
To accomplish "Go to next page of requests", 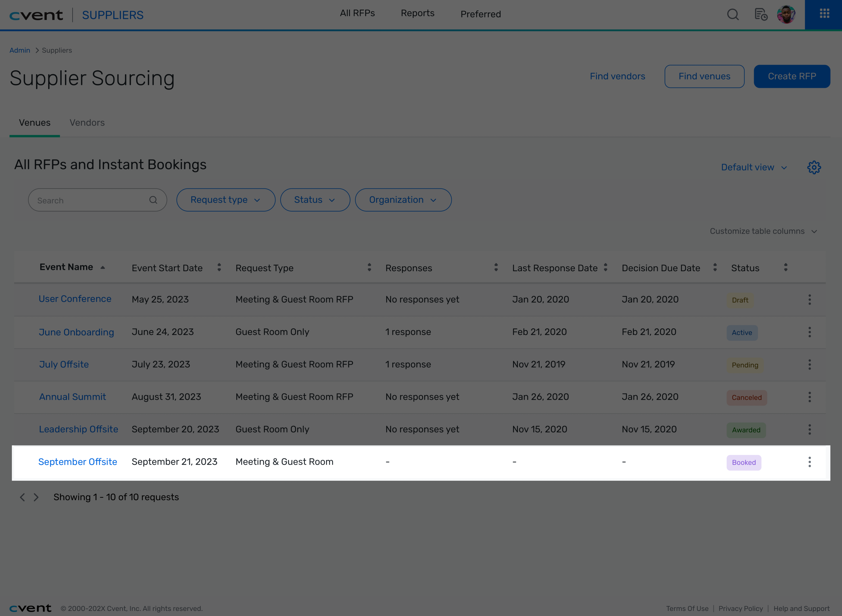I will click(36, 497).
